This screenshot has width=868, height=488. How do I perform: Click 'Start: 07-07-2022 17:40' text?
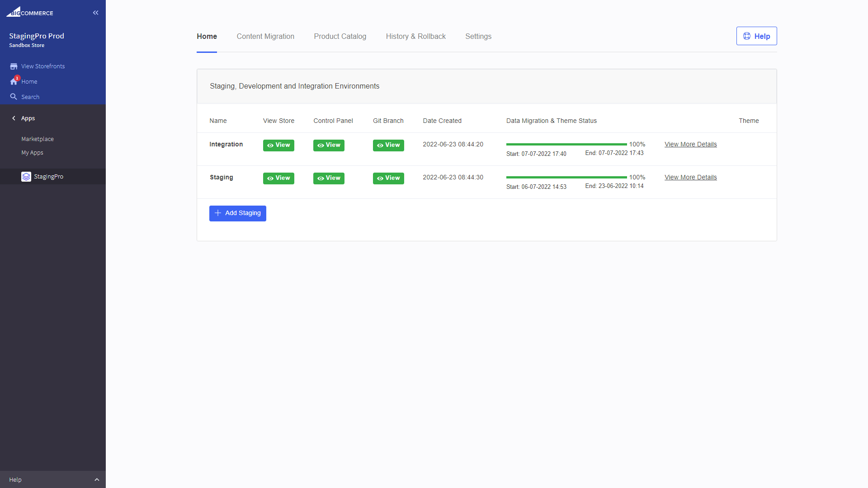[536, 154]
